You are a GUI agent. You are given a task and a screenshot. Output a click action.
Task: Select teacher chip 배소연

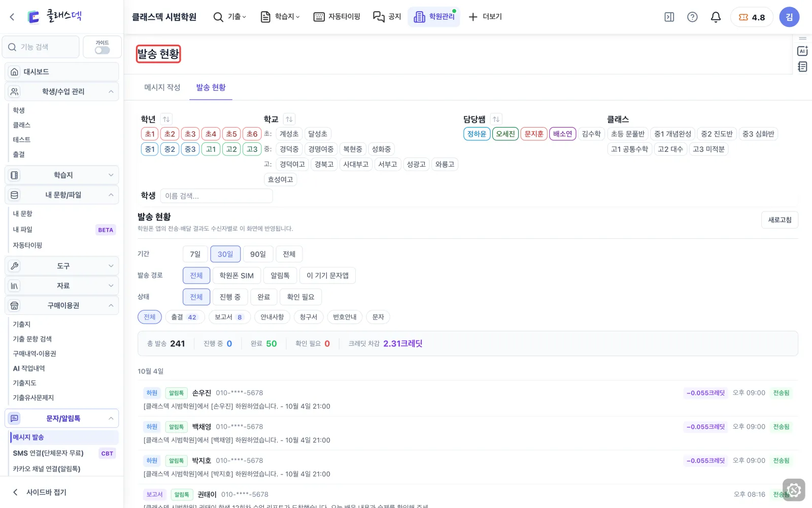tap(562, 134)
